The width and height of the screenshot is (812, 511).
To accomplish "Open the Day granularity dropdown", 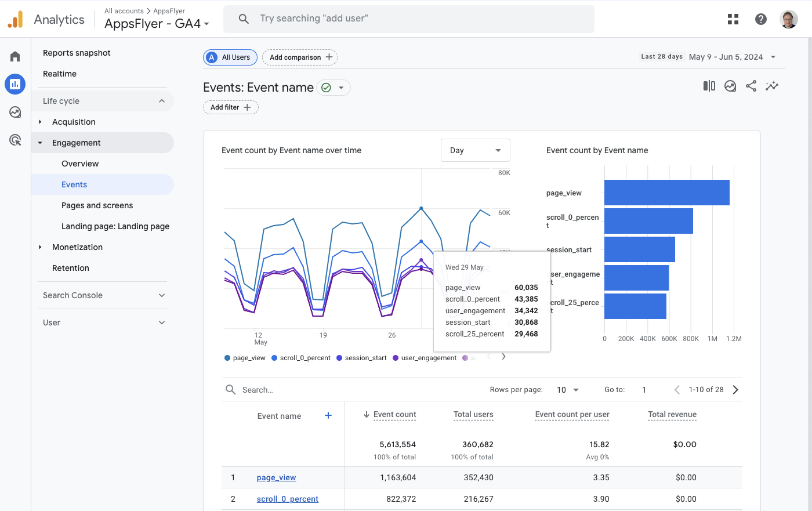I will pyautogui.click(x=475, y=150).
